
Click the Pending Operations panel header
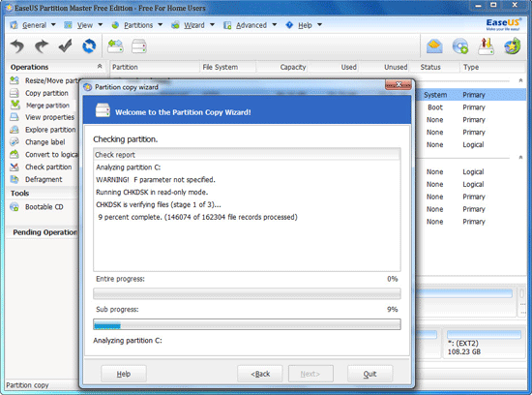[x=42, y=232]
